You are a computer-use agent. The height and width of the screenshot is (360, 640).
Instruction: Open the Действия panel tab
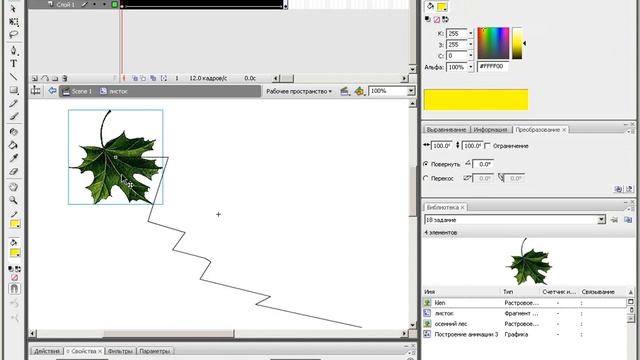(x=47, y=351)
